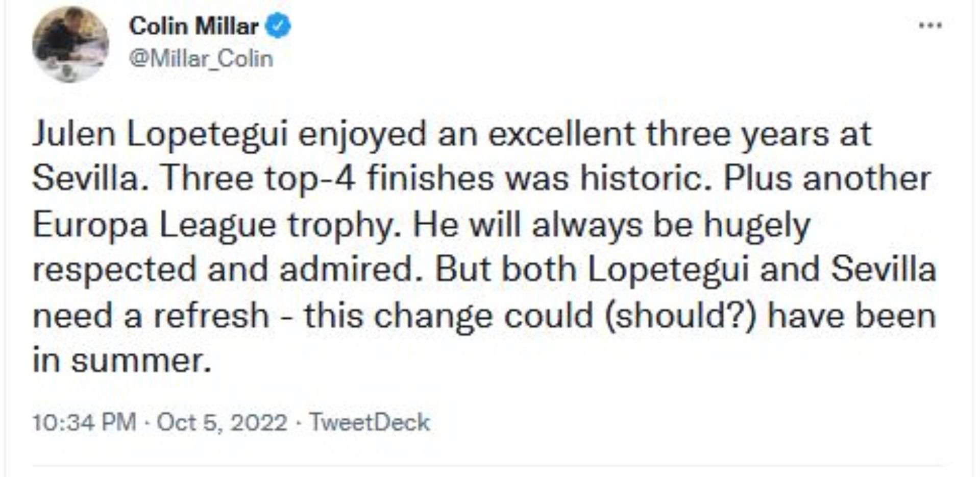Click the TweetDeck source label

(370, 422)
